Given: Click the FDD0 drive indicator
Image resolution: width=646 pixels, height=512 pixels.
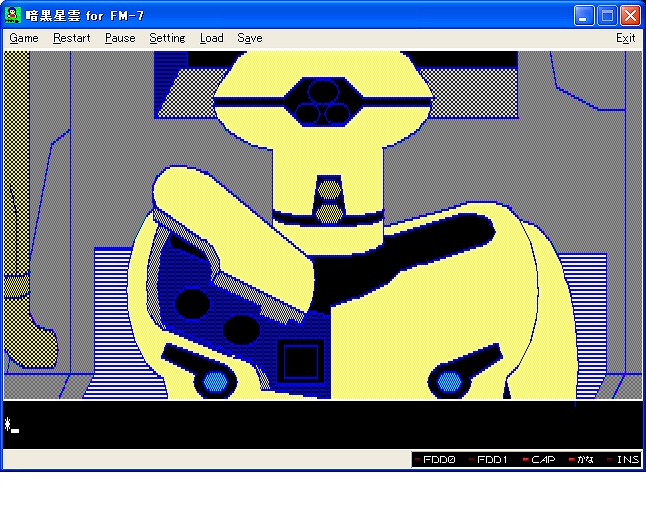Looking at the screenshot, I should click(437, 460).
